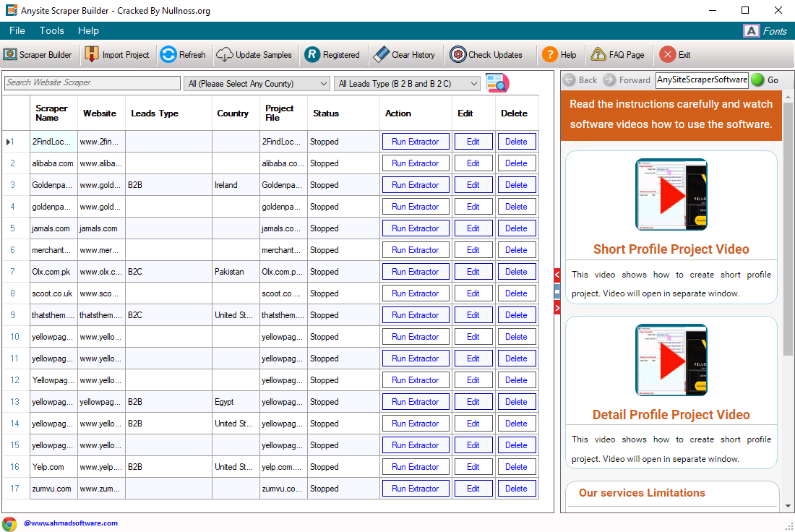Open the FAQ Page toolbar button
The image size is (795, 532).
[617, 55]
